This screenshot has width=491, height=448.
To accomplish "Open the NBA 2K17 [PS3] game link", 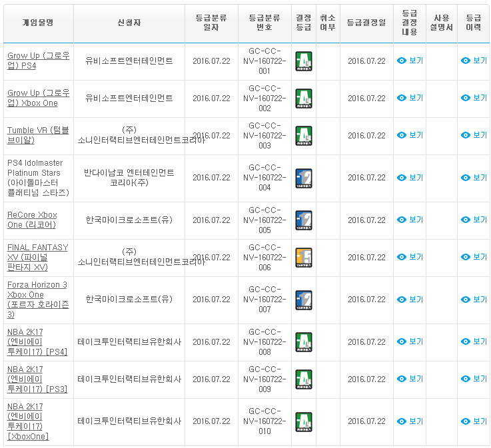I will pos(37,379).
